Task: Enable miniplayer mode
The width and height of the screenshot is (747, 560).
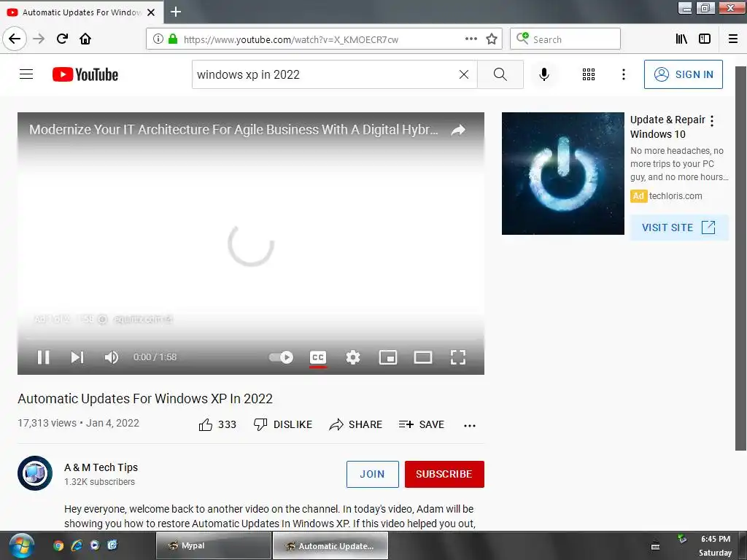Action: pos(388,357)
